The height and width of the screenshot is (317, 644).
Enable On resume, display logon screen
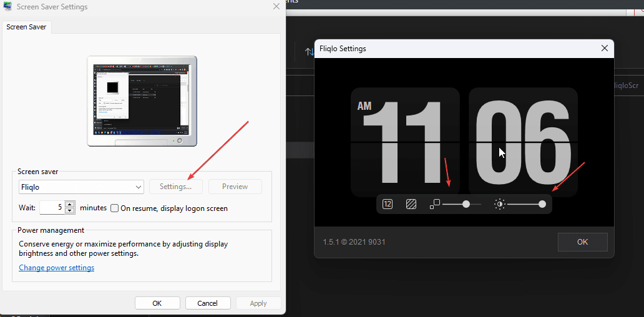(x=115, y=208)
